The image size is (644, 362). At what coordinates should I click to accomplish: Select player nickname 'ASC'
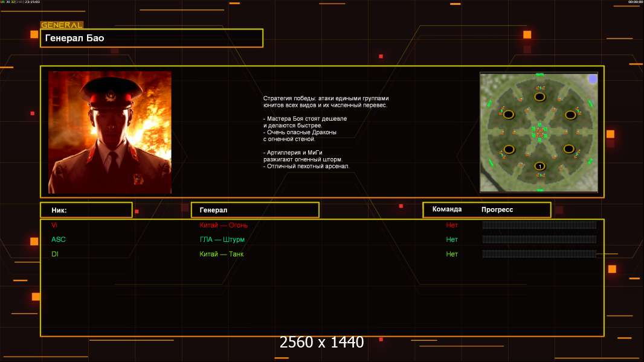coord(59,240)
